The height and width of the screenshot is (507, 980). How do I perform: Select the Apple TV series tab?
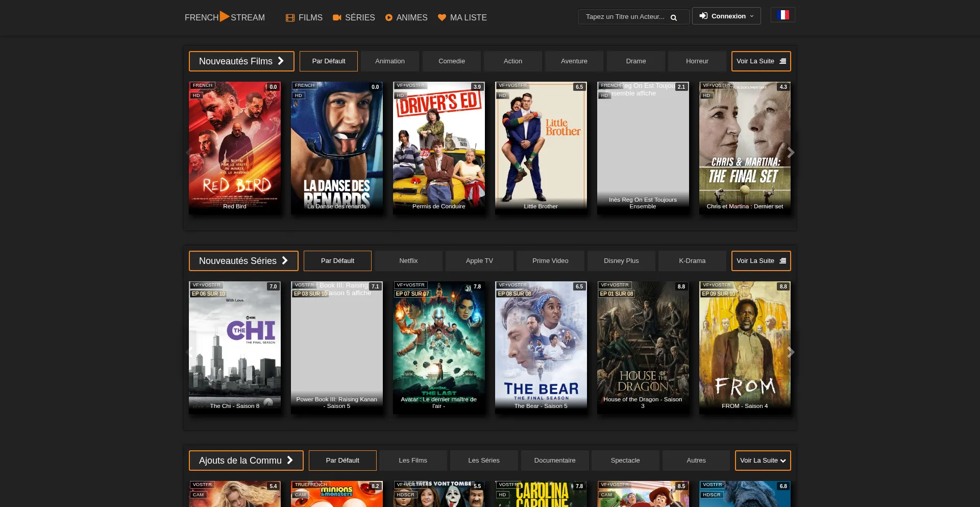479,261
